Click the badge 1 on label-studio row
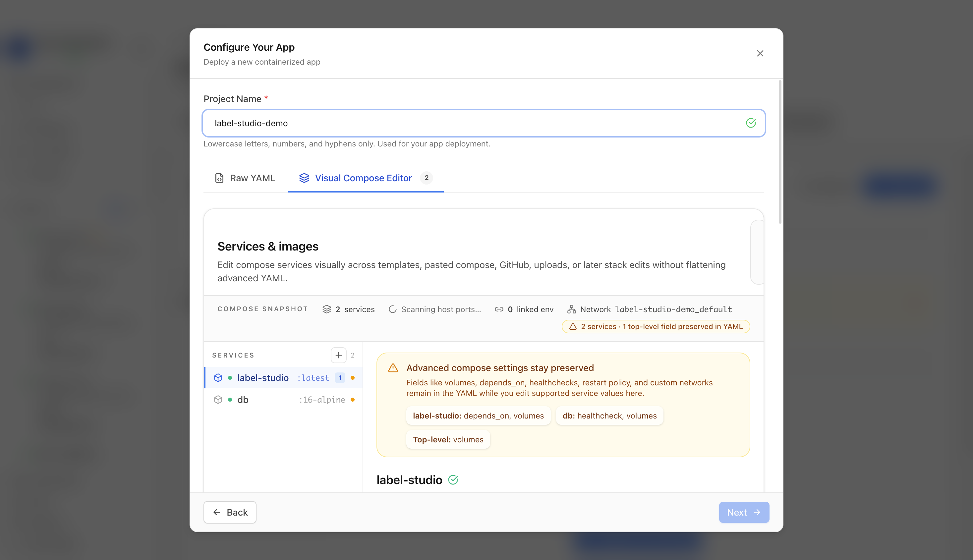 coord(340,378)
